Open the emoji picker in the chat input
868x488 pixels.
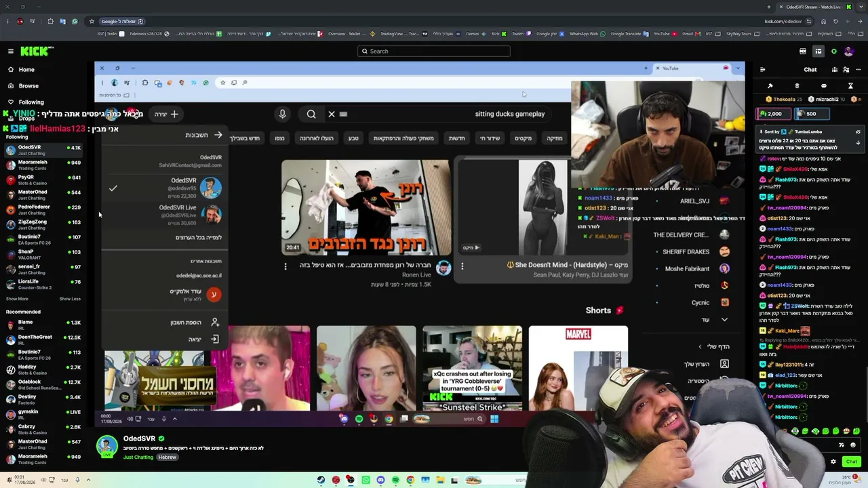(x=853, y=445)
